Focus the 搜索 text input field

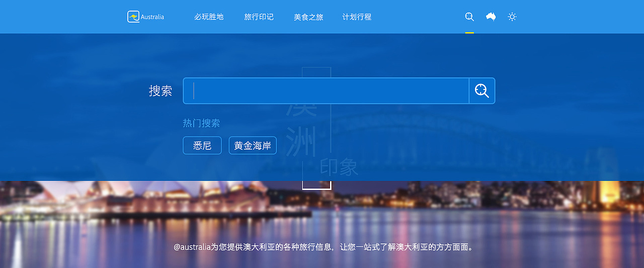(x=326, y=91)
